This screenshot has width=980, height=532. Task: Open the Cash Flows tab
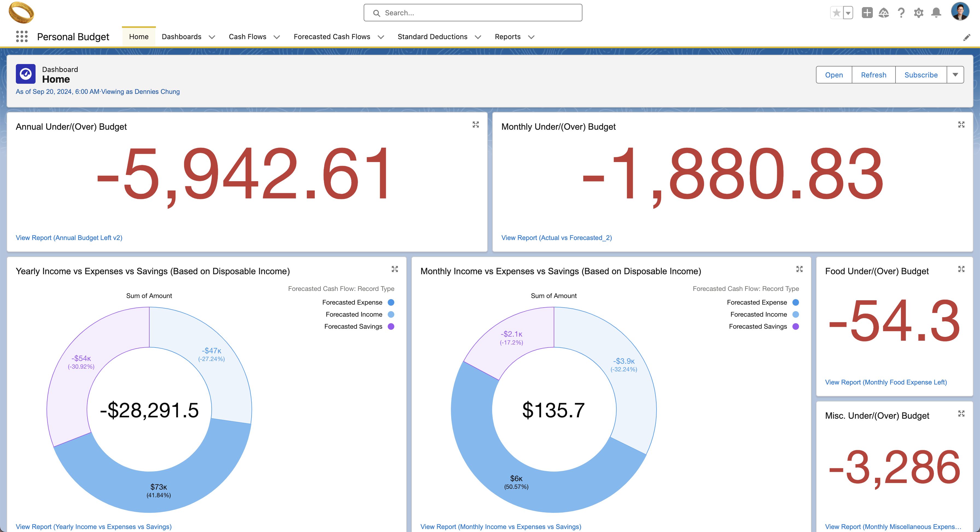(247, 37)
